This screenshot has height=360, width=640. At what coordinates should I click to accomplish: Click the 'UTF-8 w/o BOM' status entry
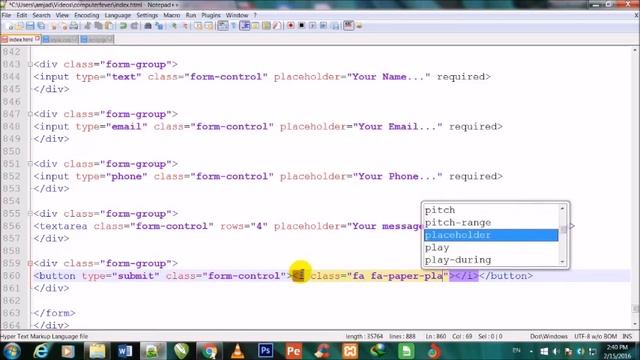(596, 337)
